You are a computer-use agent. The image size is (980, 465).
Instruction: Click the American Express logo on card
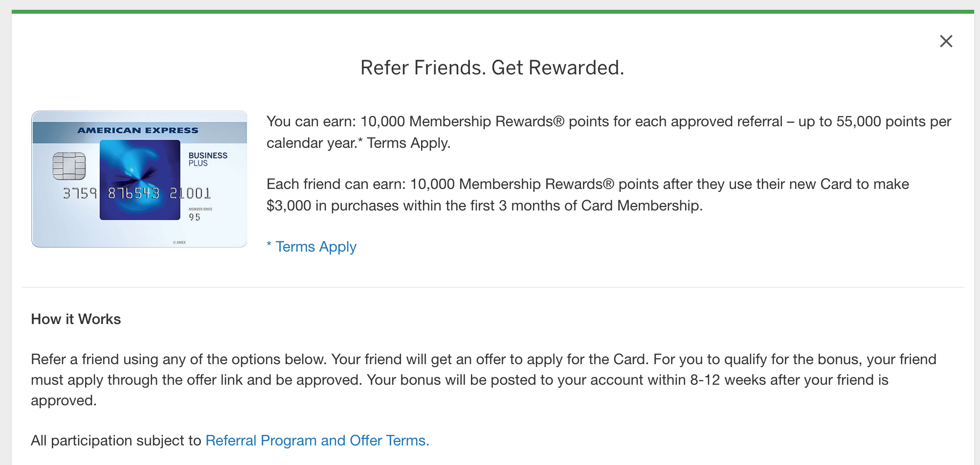point(138,130)
